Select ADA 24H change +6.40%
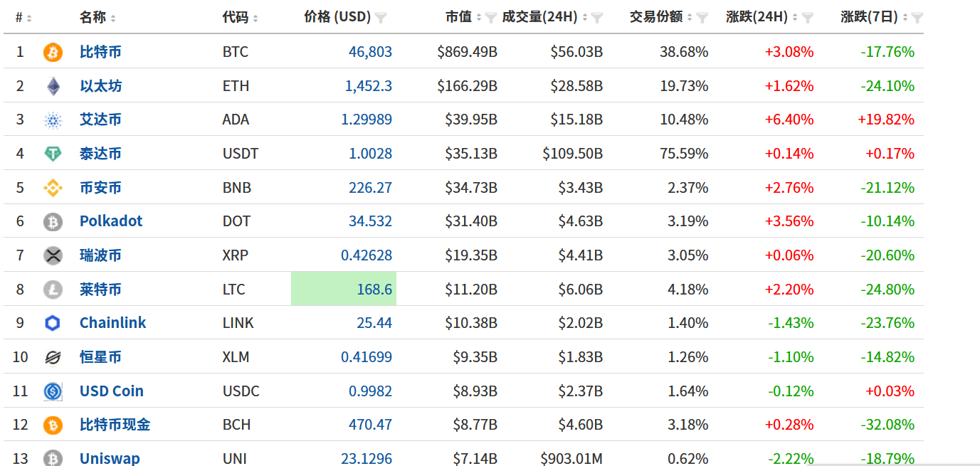980x466 pixels. 789,120
